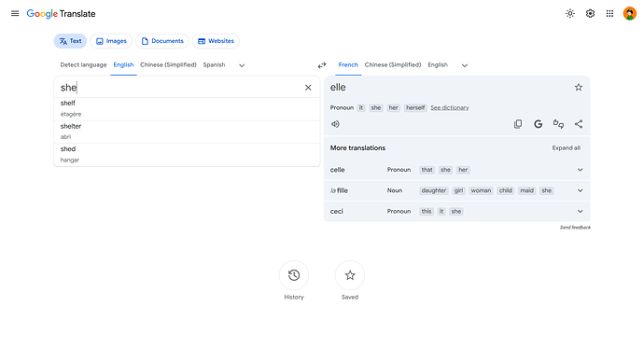This screenshot has height=362, width=644.
Task: Select the Text translation mode
Action: pos(70,41)
